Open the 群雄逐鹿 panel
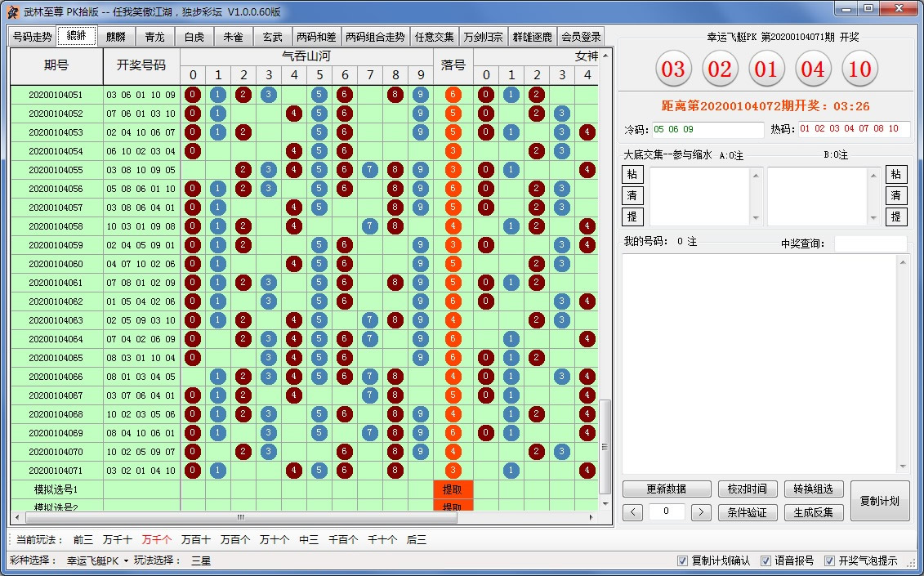924x576 pixels. [x=532, y=36]
